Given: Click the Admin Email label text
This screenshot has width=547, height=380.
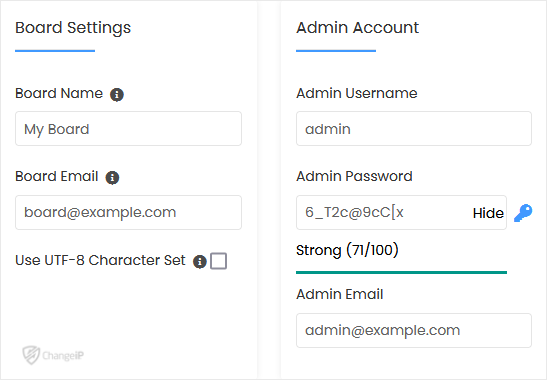Looking at the screenshot, I should tap(339, 294).
